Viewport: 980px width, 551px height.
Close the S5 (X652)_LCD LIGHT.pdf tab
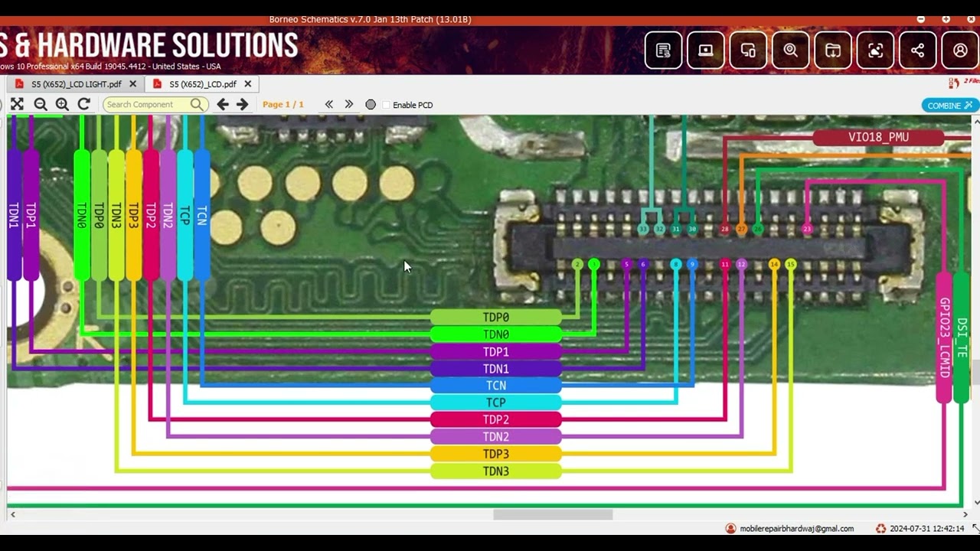[x=132, y=84]
